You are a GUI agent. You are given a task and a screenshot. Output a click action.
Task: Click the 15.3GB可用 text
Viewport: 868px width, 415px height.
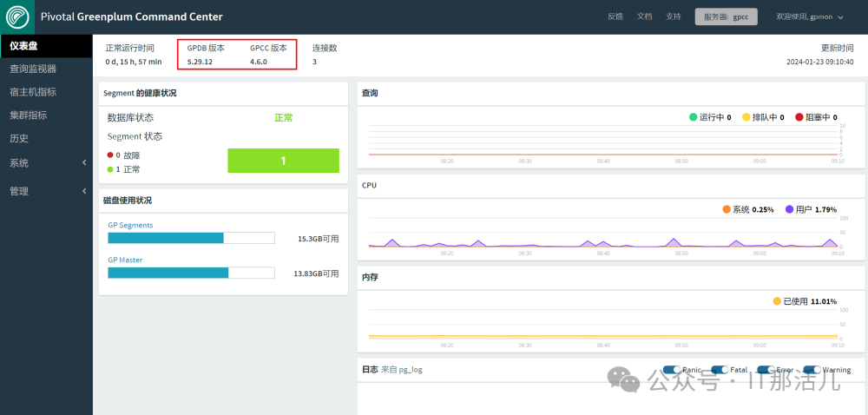pyautogui.click(x=319, y=239)
